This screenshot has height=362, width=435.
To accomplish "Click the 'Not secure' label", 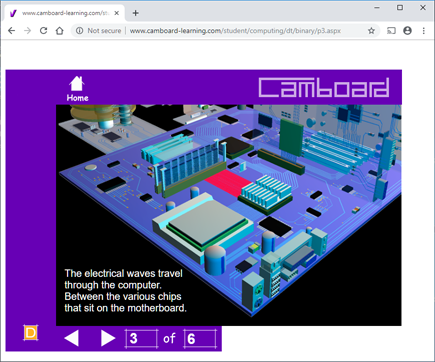I will (x=104, y=31).
